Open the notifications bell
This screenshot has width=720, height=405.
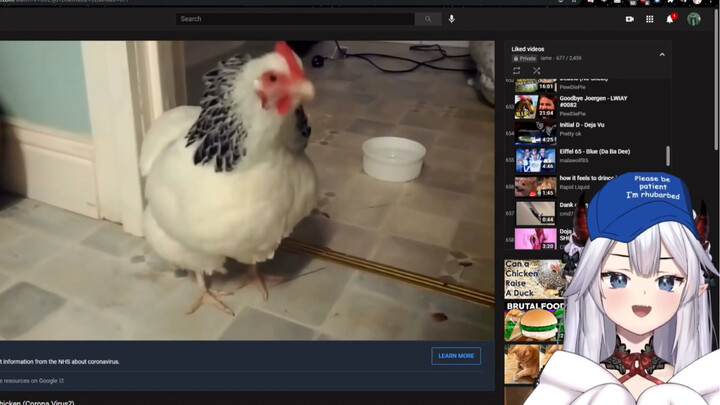pos(670,18)
